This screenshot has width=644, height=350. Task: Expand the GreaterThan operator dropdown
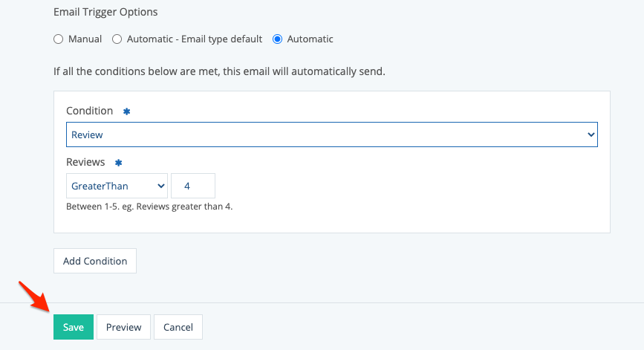[x=117, y=186]
